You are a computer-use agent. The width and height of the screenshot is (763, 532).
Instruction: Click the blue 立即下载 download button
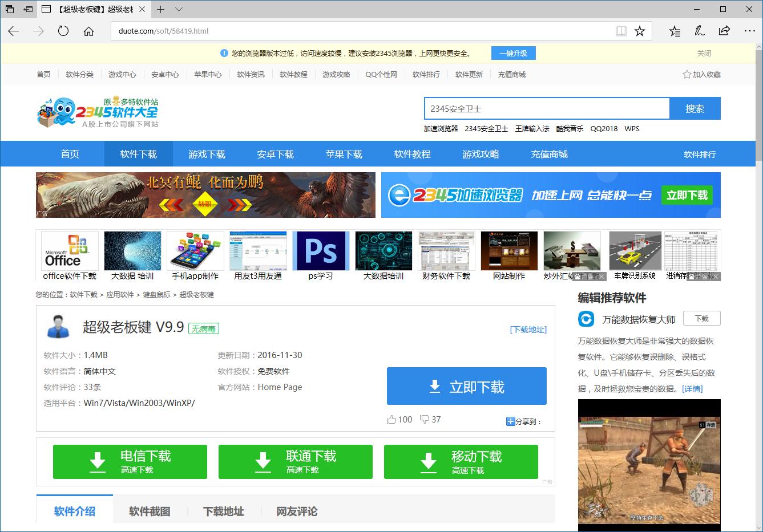[466, 387]
